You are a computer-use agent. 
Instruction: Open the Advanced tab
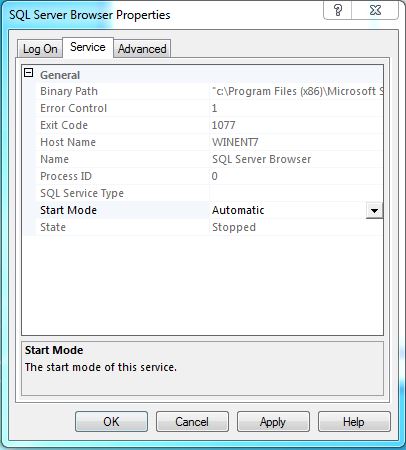click(x=142, y=49)
